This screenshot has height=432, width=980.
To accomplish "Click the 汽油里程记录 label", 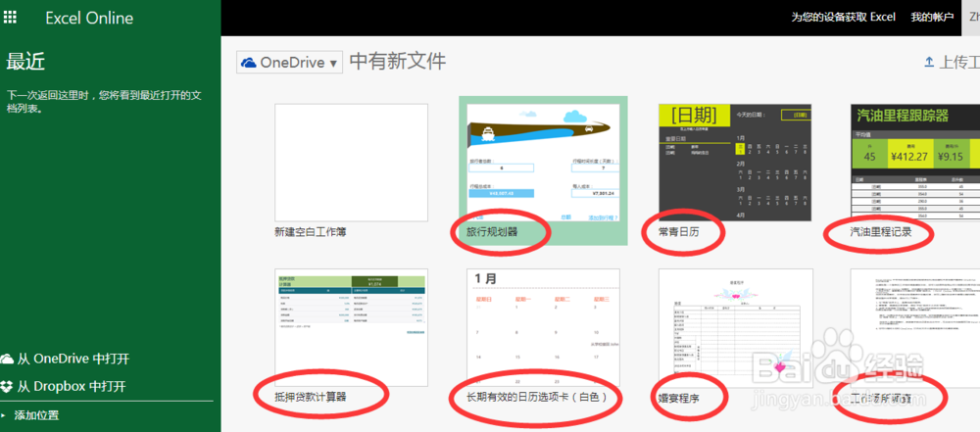I will coord(881,232).
